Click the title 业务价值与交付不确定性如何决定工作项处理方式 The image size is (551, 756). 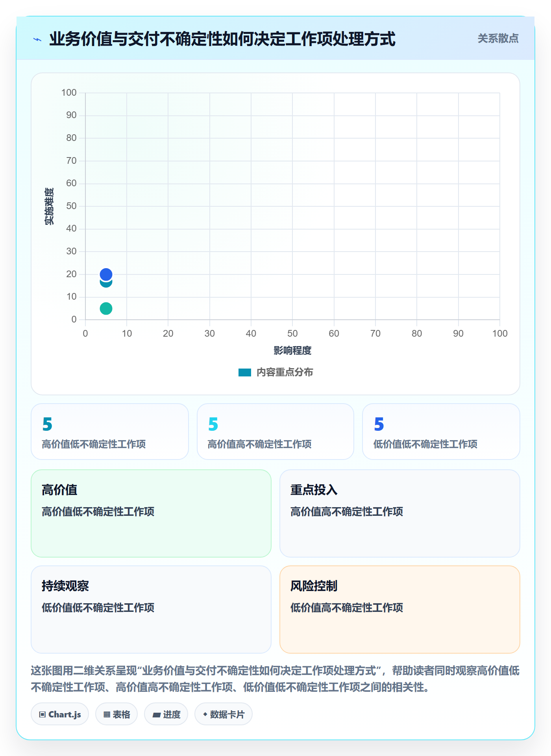coord(222,39)
